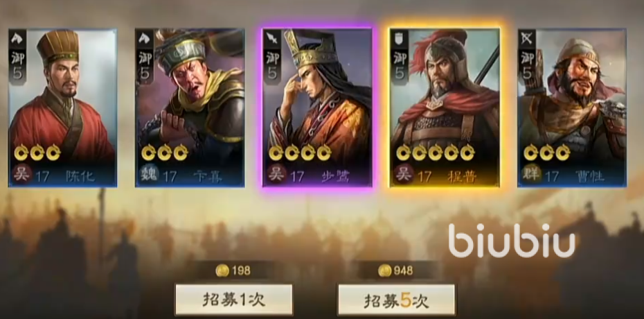644x319 pixels.
Task: Tap the 吴 faction badge on 程普 card
Action: click(x=403, y=175)
